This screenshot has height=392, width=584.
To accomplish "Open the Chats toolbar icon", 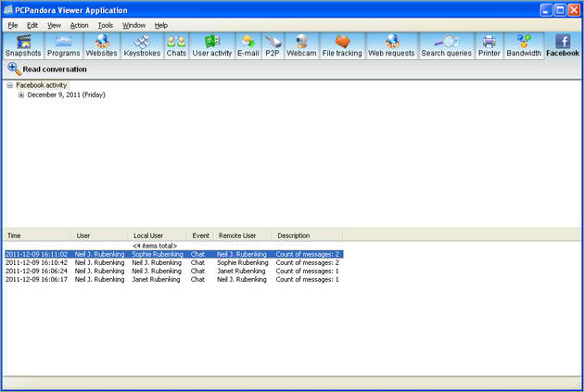I will coord(176,46).
